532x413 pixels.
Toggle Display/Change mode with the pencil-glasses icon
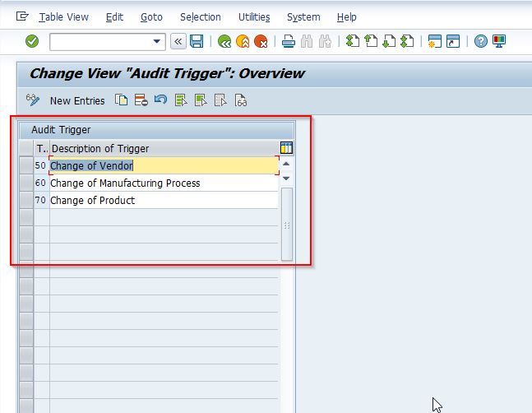[x=33, y=100]
